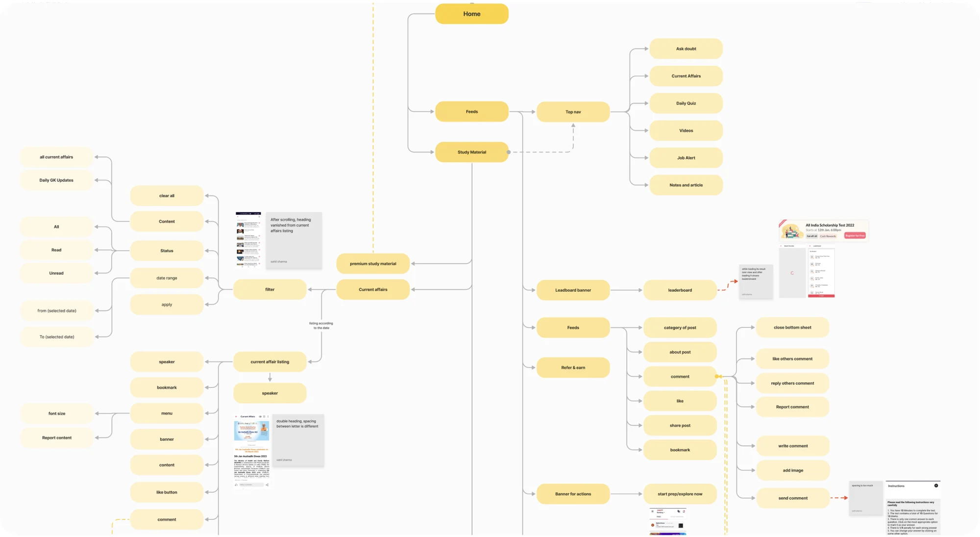
Task: Select the all current affairs node
Action: (56, 157)
